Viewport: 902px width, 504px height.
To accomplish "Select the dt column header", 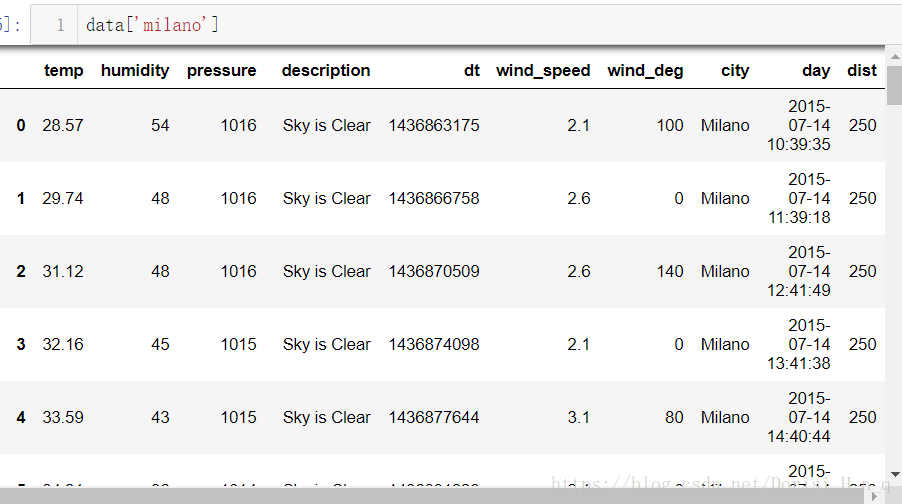I will tap(472, 70).
